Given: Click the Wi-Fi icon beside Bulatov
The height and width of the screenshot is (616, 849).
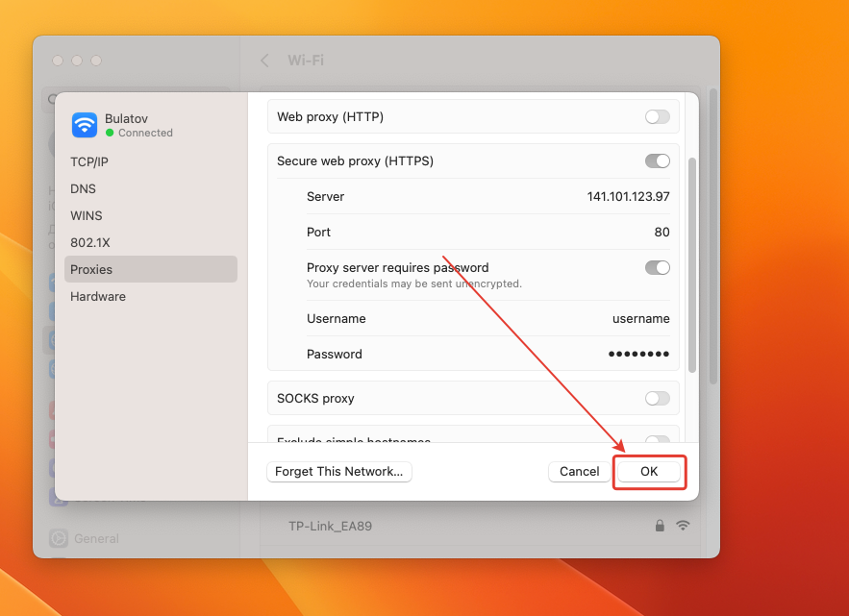Looking at the screenshot, I should tap(85, 125).
